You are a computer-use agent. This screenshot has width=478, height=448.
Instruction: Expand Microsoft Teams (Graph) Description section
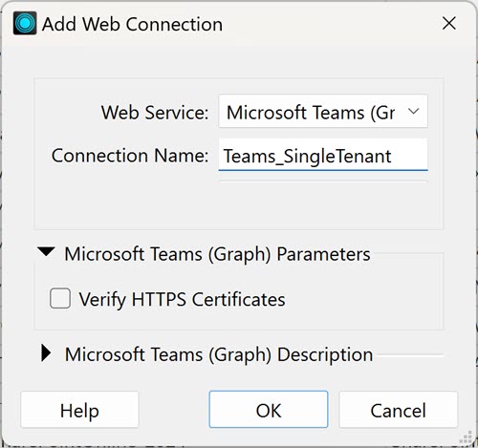[x=47, y=353]
